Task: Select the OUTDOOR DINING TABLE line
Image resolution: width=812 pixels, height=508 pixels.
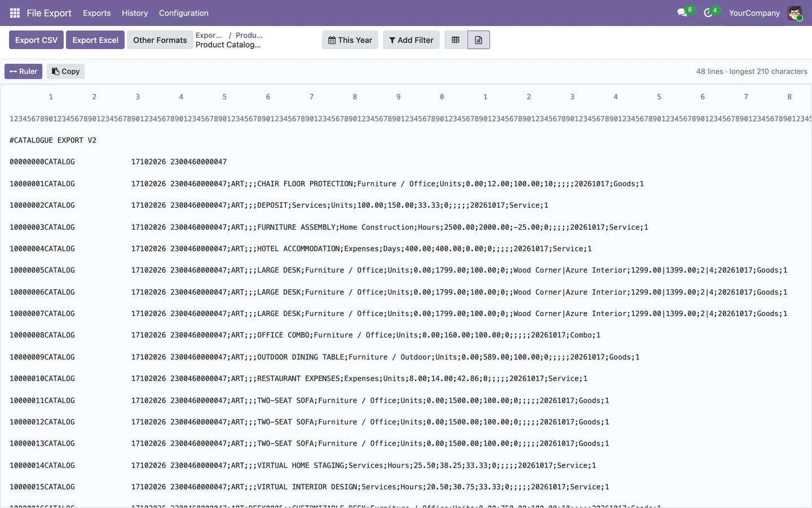Action: [x=325, y=357]
